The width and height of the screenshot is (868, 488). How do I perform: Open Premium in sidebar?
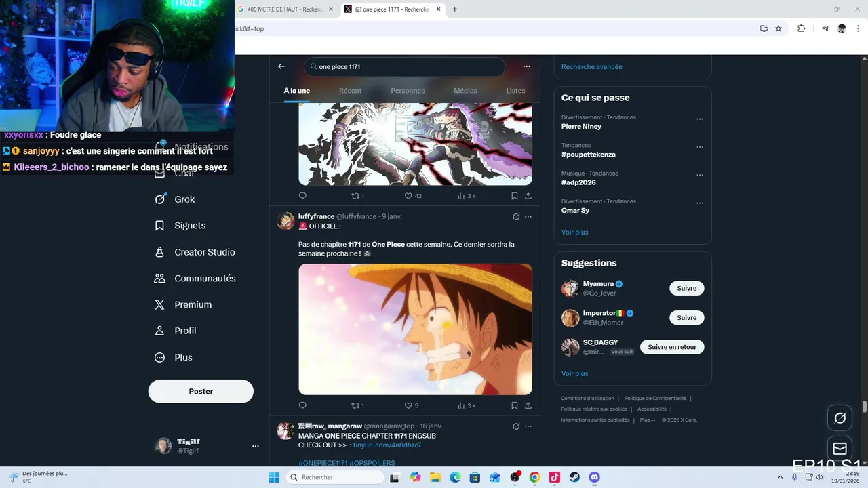click(x=182, y=305)
